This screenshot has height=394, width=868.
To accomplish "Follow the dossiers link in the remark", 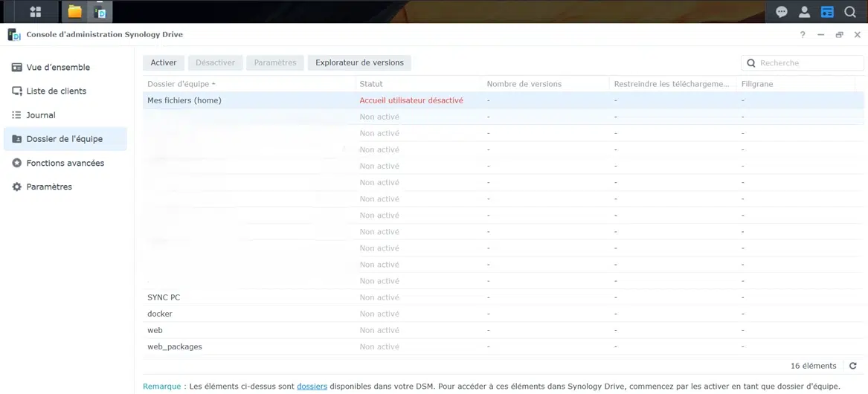I will tap(312, 387).
